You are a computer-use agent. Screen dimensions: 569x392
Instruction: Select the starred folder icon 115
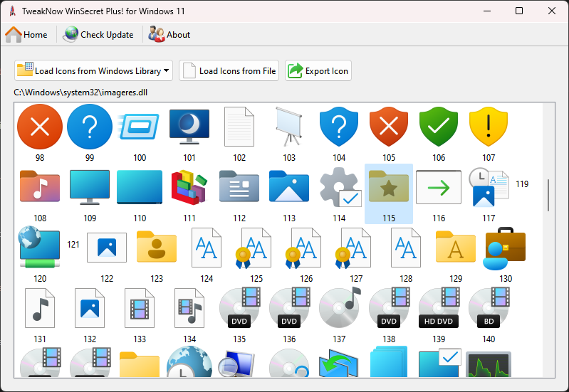(389, 188)
